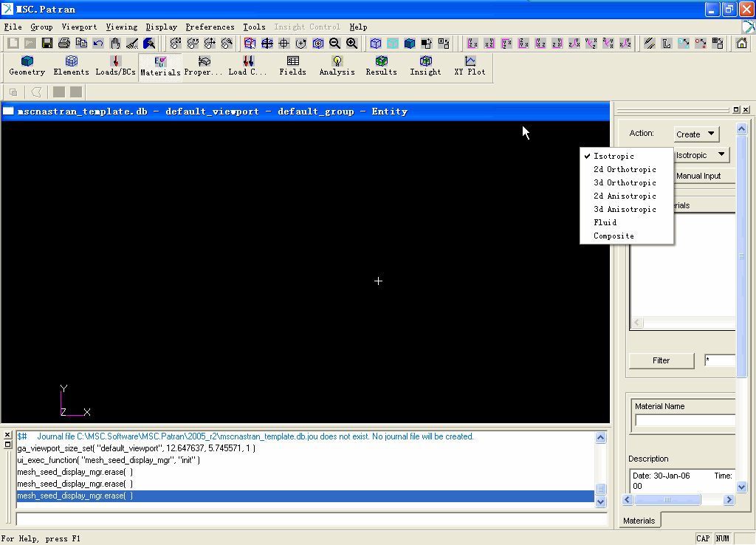Open the Viewing menu

[x=122, y=27]
